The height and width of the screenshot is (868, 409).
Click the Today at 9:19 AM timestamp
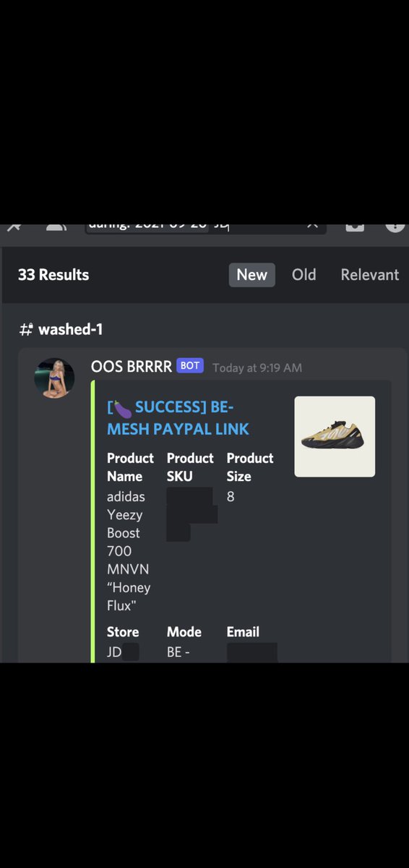tap(257, 367)
